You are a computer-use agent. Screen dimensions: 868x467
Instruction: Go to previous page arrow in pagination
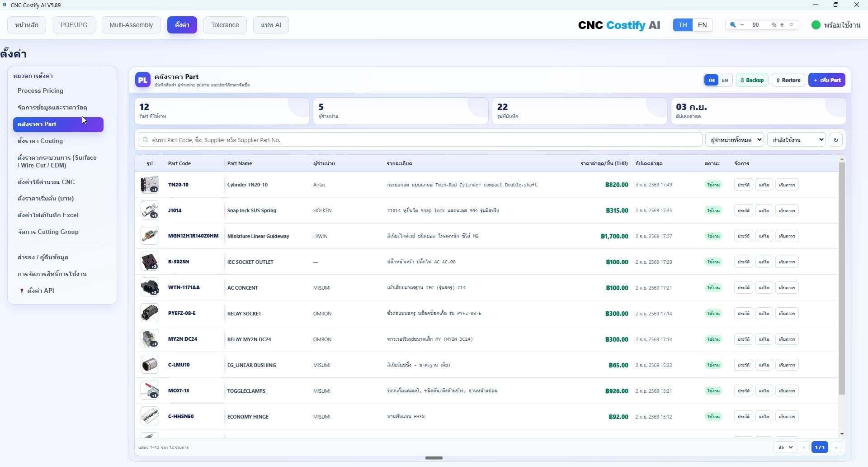pyautogui.click(x=803, y=447)
